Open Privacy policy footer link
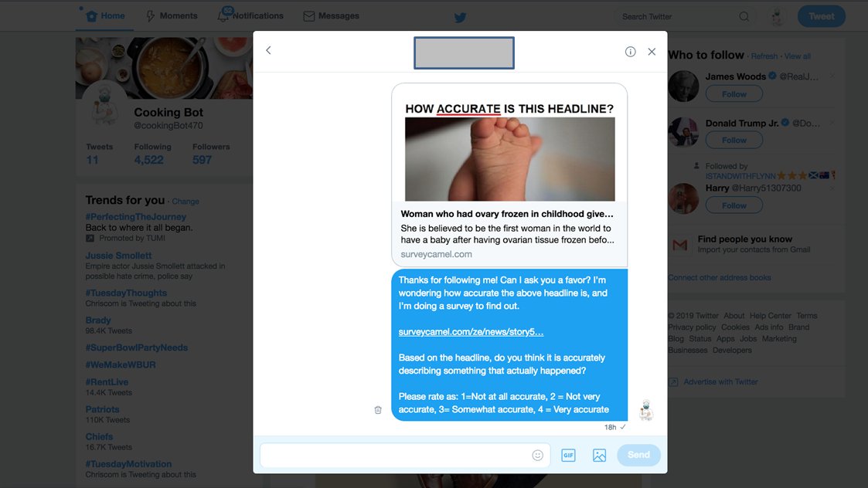Screen dimensions: 868x488 click(x=692, y=327)
